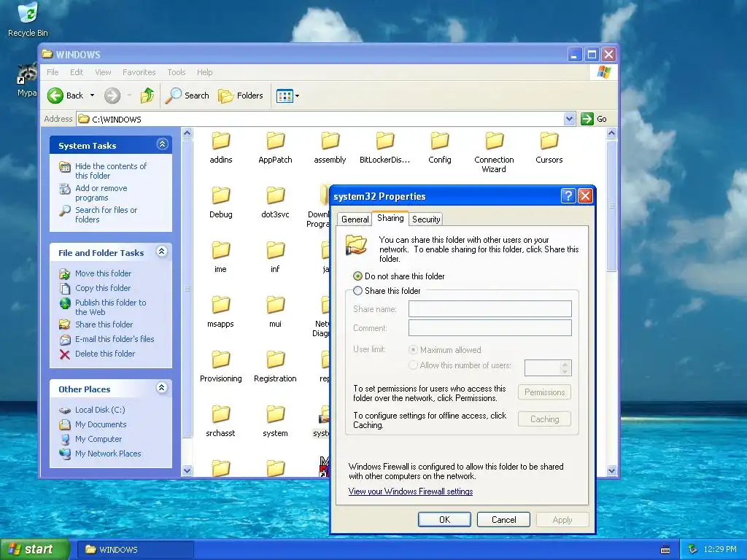Click the Mypa desktop shortcut

(27, 81)
